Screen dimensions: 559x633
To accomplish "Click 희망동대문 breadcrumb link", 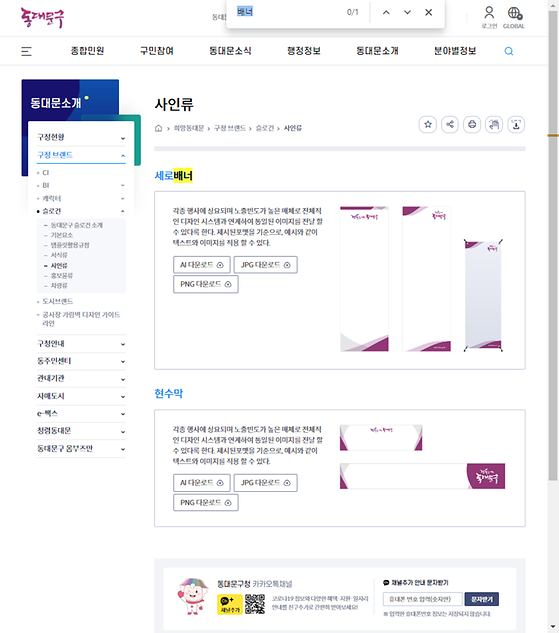I will (189, 128).
